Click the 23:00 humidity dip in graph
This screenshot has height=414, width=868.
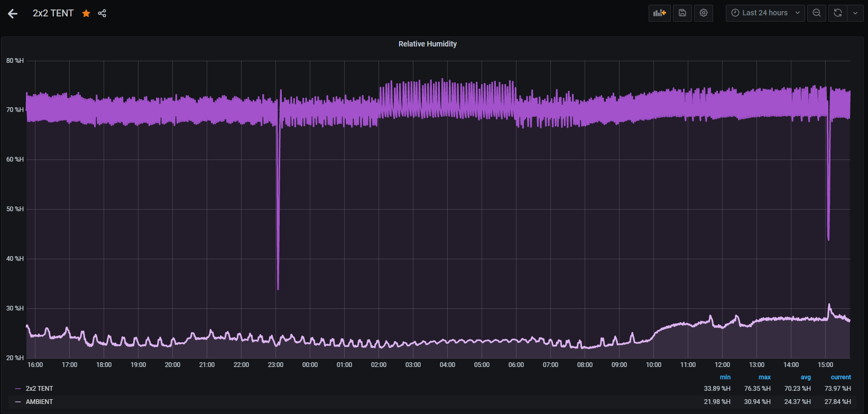pos(278,211)
